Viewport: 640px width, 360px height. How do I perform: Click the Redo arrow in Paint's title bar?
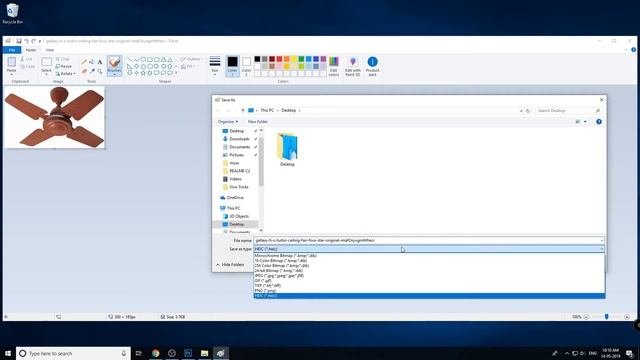tap(34, 41)
